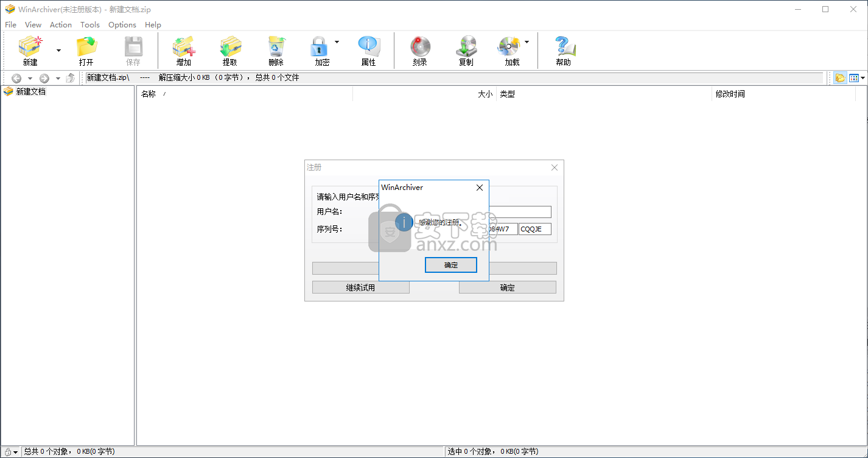Expand the 加密 dropdown arrow
The height and width of the screenshot is (458, 868).
(x=337, y=42)
